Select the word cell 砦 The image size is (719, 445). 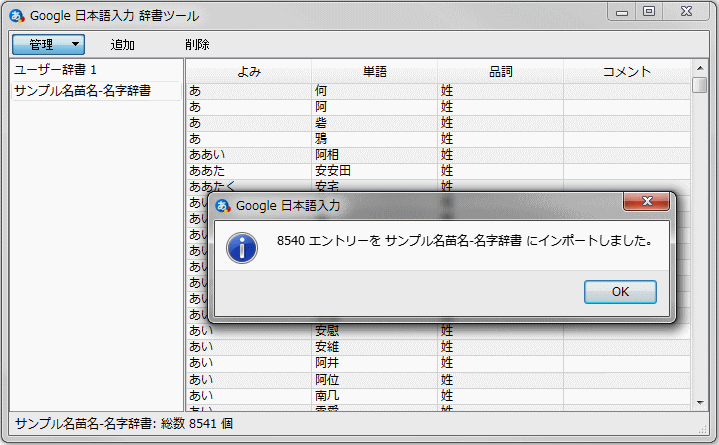click(375, 123)
